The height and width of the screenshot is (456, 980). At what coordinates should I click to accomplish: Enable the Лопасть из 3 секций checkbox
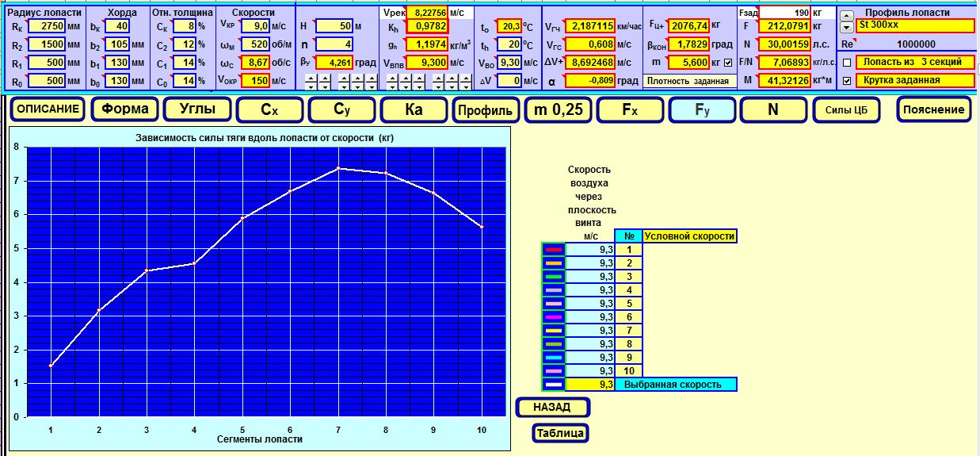847,62
